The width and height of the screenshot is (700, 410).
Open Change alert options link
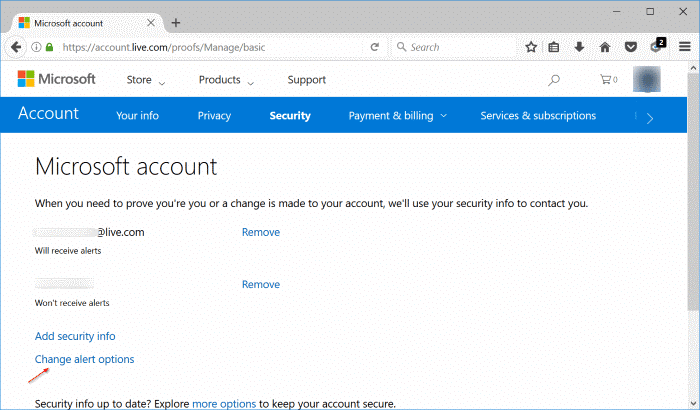[84, 360]
